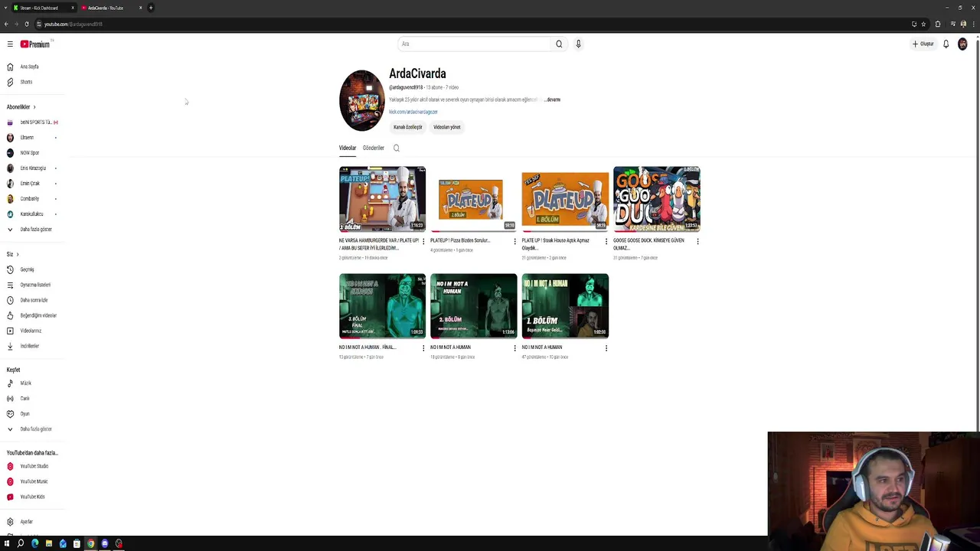Viewport: 980px width, 551px height.
Task: Click Videoları yönet button
Action: pyautogui.click(x=447, y=127)
